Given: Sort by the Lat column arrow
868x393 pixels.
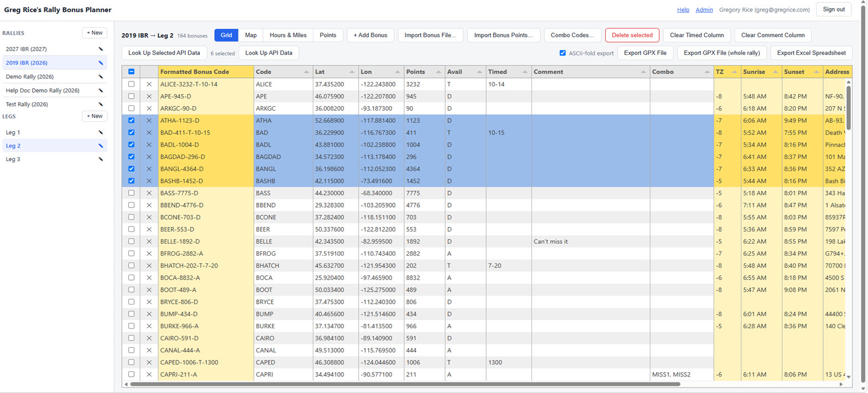Looking at the screenshot, I should tap(352, 72).
